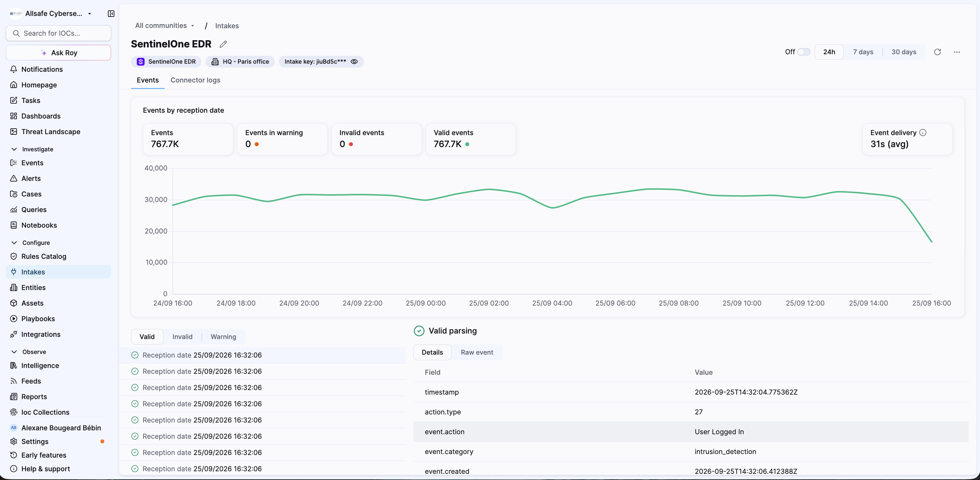Open Help & support icon
This screenshot has height=480, width=980.
[14, 469]
